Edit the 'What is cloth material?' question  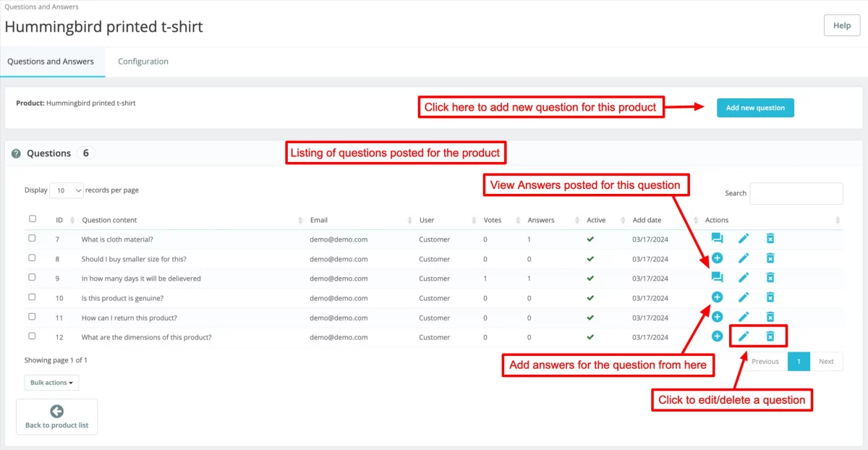pos(744,237)
